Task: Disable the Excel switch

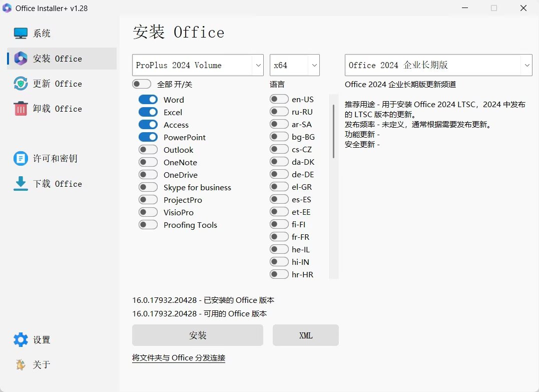Action: point(148,112)
